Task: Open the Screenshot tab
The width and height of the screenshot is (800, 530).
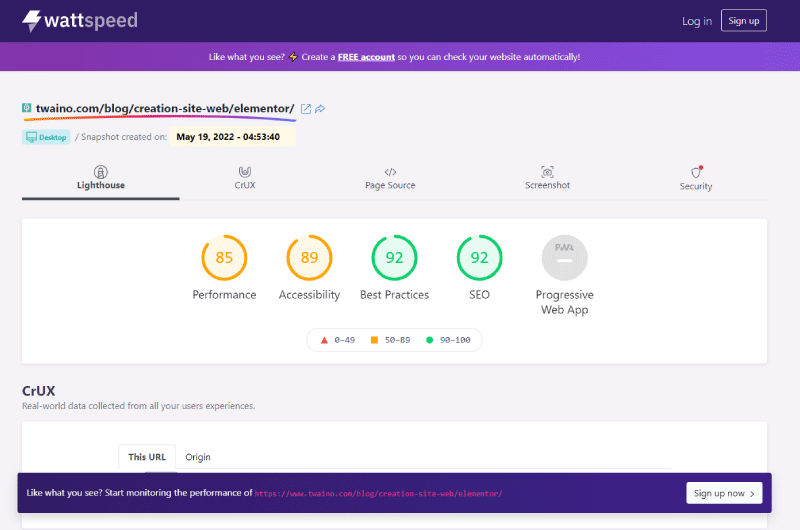Action: pyautogui.click(x=547, y=179)
